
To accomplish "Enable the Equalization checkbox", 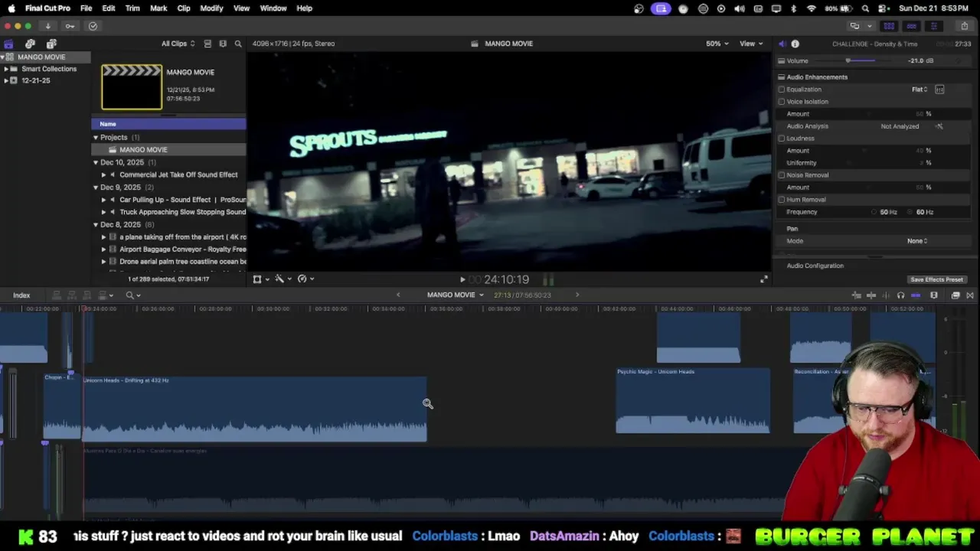I will click(x=782, y=90).
